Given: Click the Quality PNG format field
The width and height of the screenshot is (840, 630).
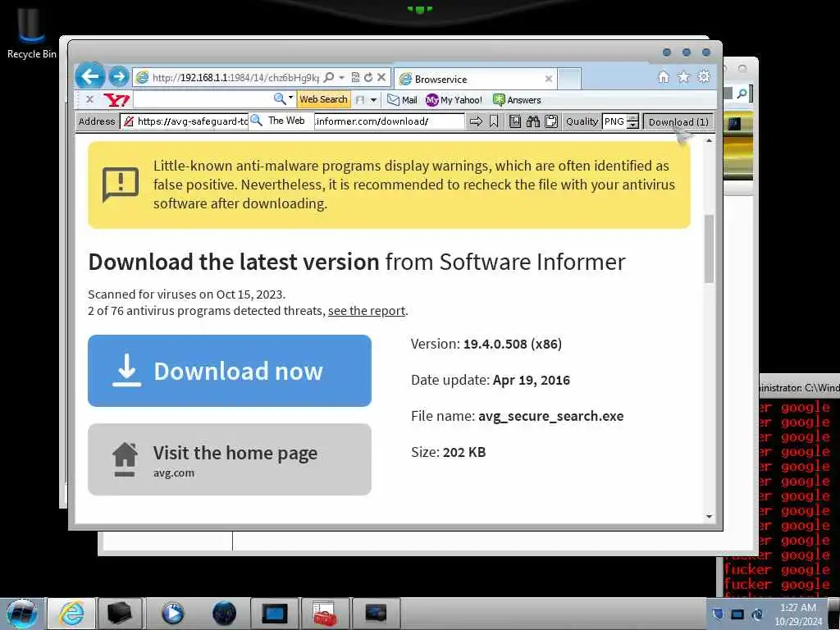Looking at the screenshot, I should tap(614, 121).
